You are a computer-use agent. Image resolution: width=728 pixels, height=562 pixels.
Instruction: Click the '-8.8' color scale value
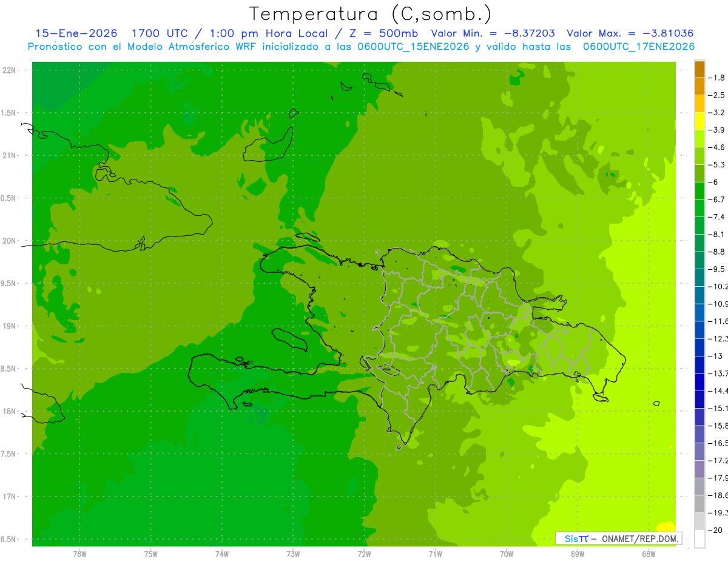pyautogui.click(x=716, y=252)
